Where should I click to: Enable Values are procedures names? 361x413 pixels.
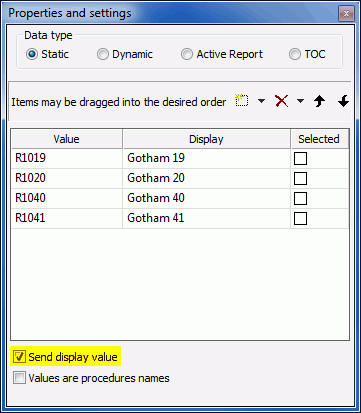19,378
